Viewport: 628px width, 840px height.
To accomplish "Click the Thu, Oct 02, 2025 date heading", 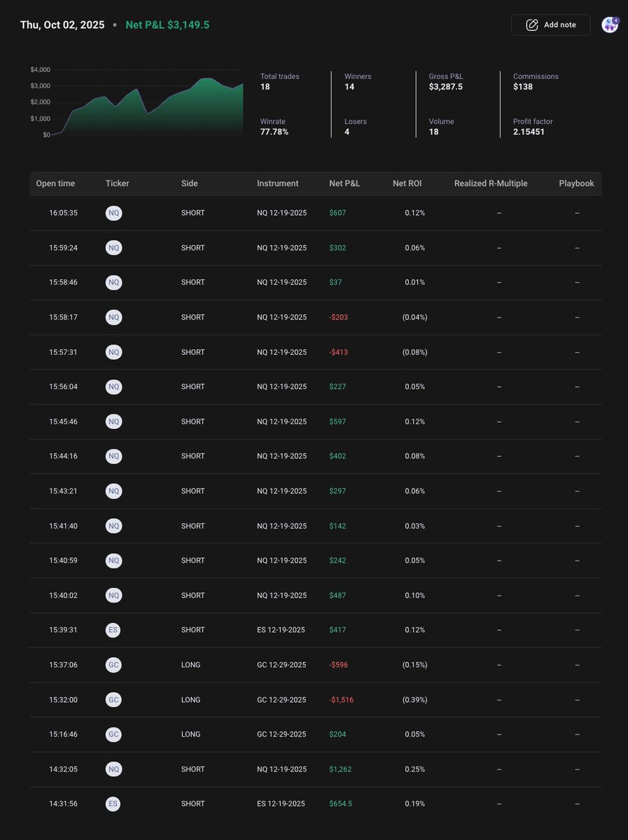I will 62,25.
